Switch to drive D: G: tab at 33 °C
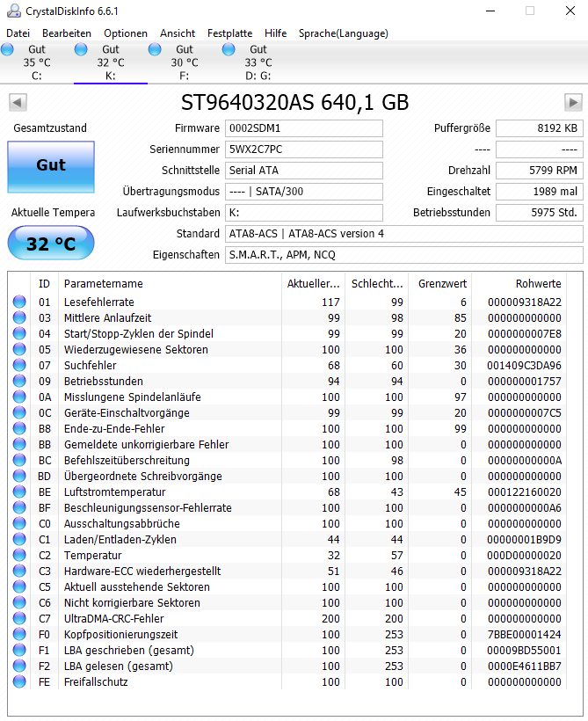Viewport: 588px width, 721px height. [258, 62]
